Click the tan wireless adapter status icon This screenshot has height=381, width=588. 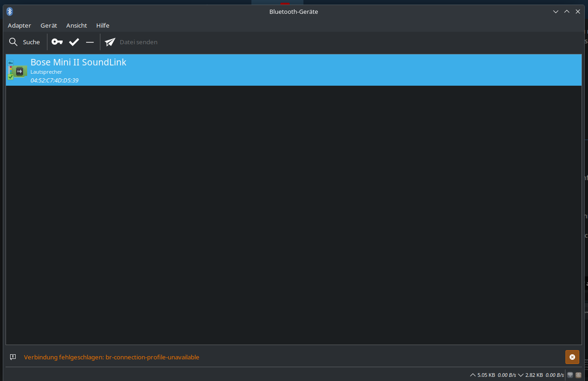coord(578,375)
